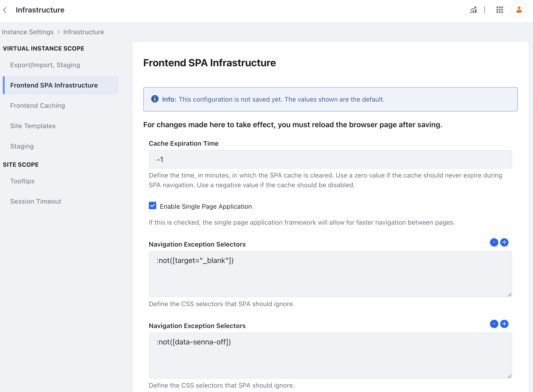Open Export/Import, Staging settings

(45, 65)
